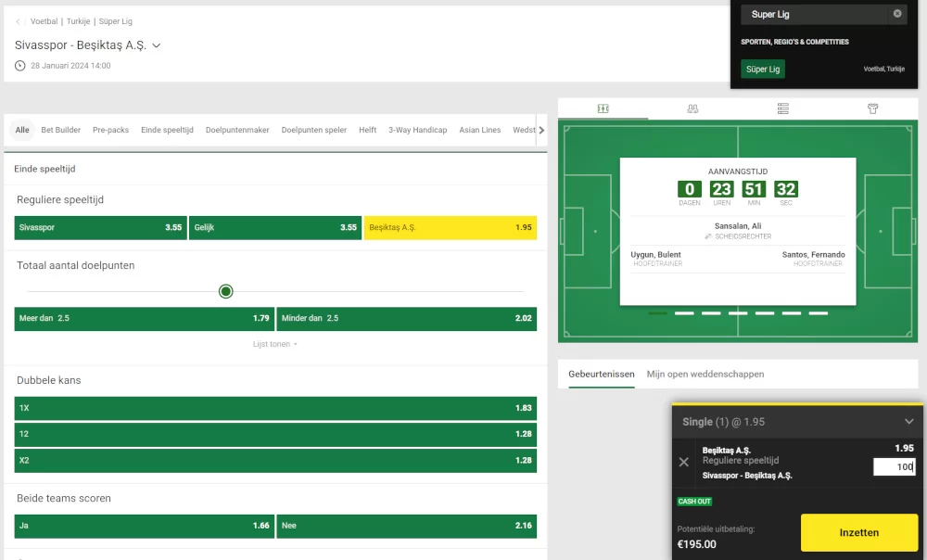927x560 pixels.
Task: Open the standings table widget tab
Action: pos(782,108)
